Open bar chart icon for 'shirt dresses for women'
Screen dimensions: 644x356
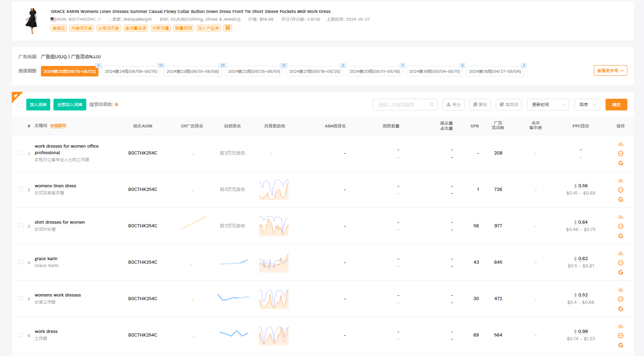click(x=621, y=217)
